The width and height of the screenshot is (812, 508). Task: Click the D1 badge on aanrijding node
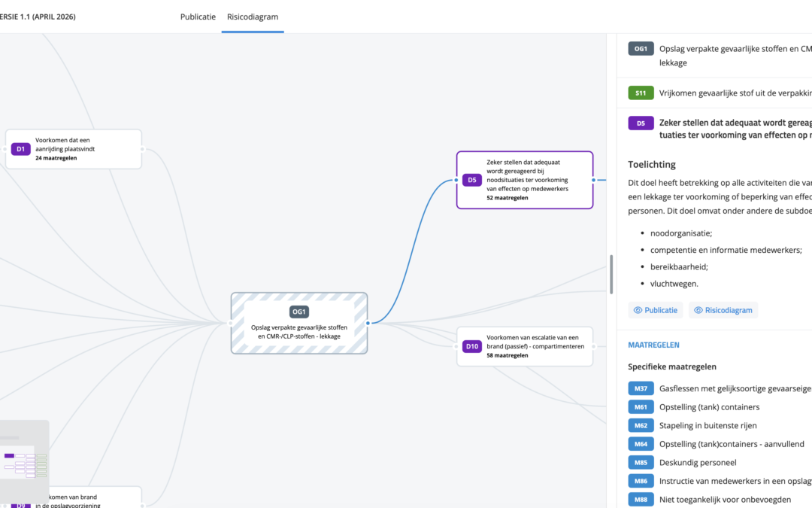tap(21, 149)
